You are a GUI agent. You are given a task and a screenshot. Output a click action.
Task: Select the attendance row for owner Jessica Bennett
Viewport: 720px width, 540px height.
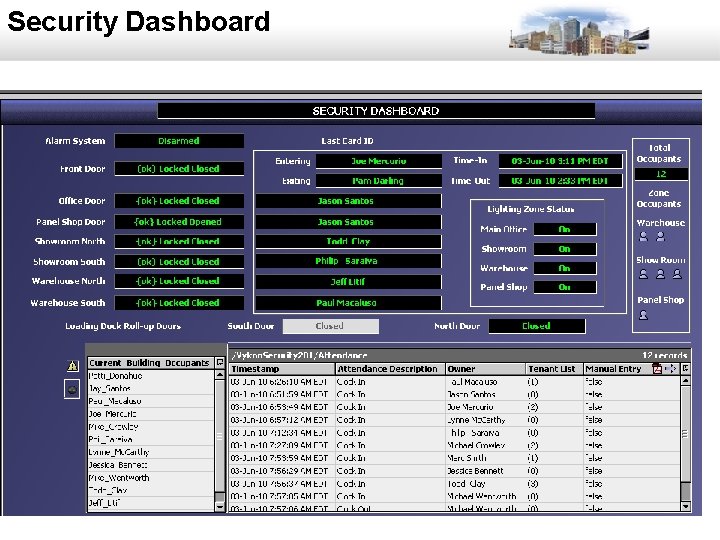[x=455, y=471]
